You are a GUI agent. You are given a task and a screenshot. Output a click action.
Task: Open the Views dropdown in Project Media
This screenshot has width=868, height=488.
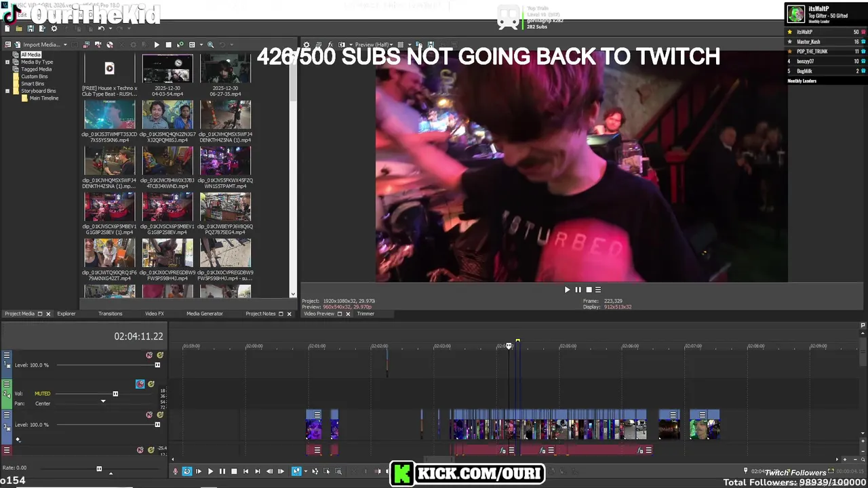(201, 45)
